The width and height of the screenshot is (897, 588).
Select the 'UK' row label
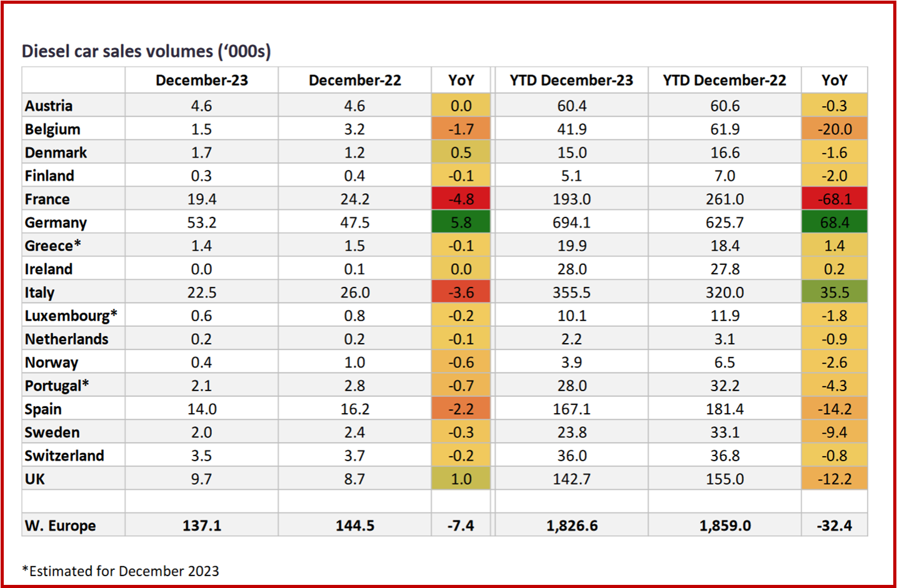(x=35, y=479)
